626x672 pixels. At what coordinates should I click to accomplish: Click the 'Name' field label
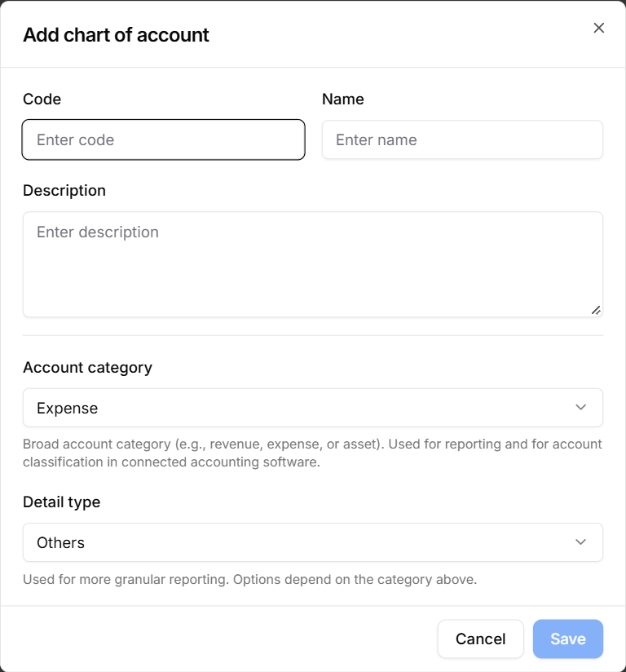click(343, 99)
